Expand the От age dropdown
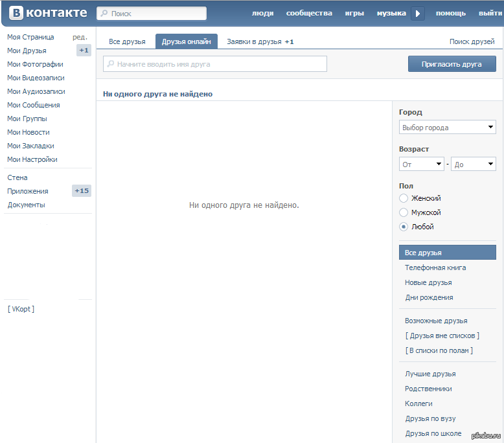504x443 pixels. coord(422,165)
